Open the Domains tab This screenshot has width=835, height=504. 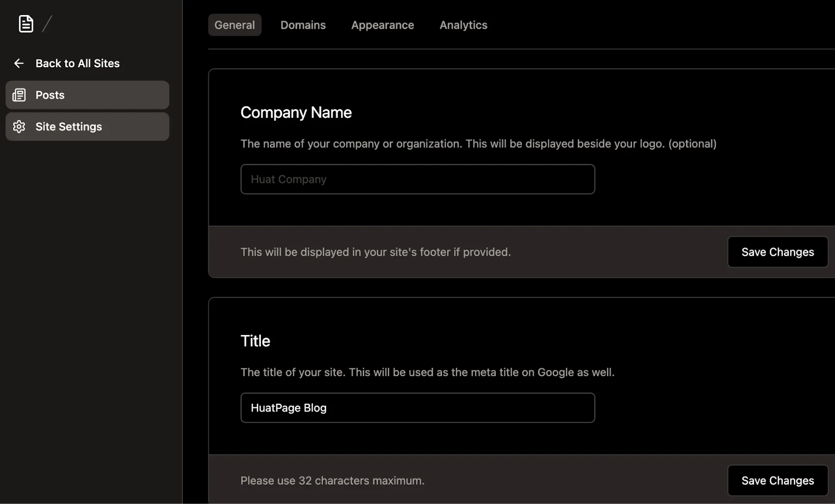point(303,25)
